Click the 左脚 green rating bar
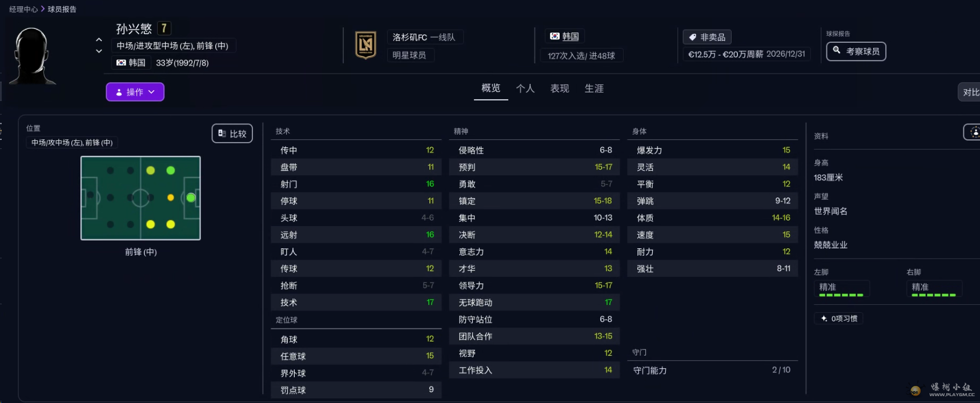The width and height of the screenshot is (980, 403). click(x=841, y=295)
